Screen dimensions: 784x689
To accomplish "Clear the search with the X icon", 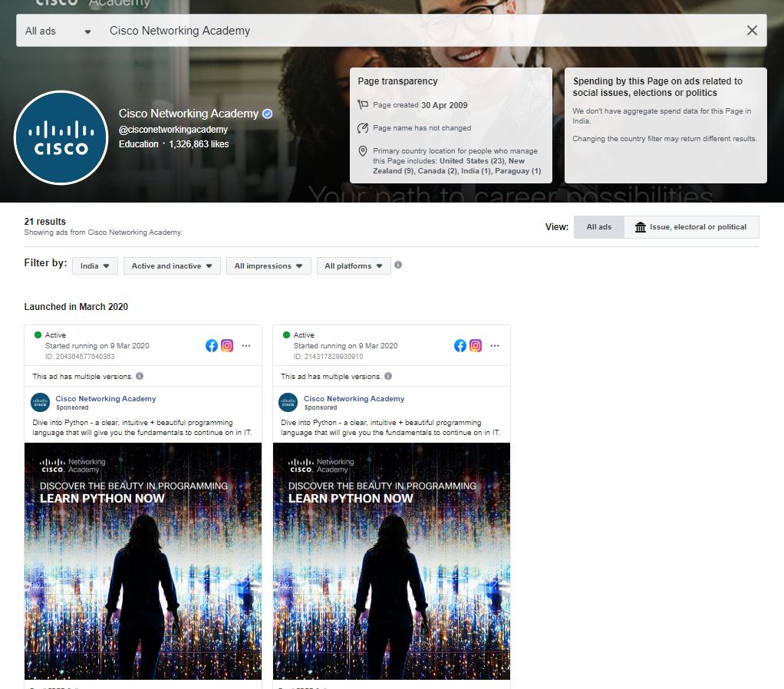I will [752, 31].
